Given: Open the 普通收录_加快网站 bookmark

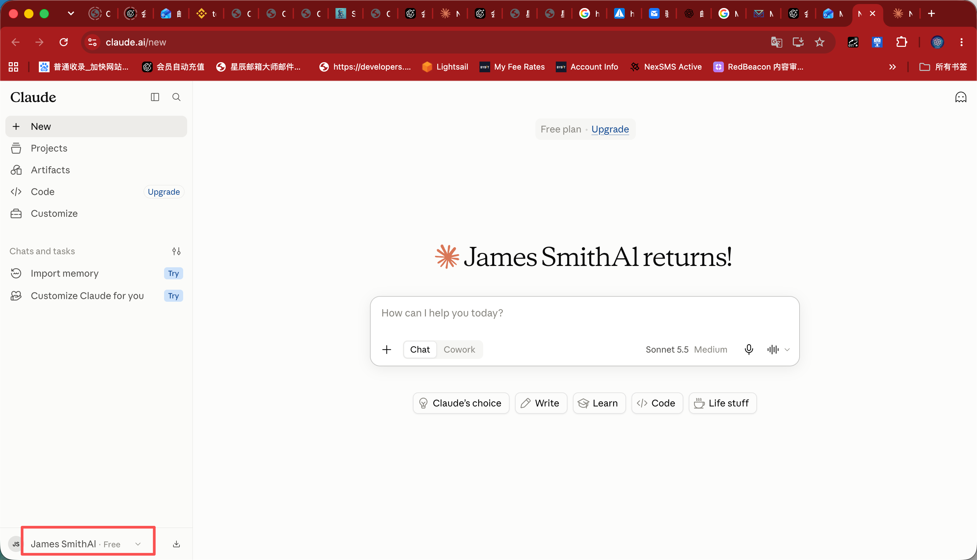Looking at the screenshot, I should click(x=83, y=67).
